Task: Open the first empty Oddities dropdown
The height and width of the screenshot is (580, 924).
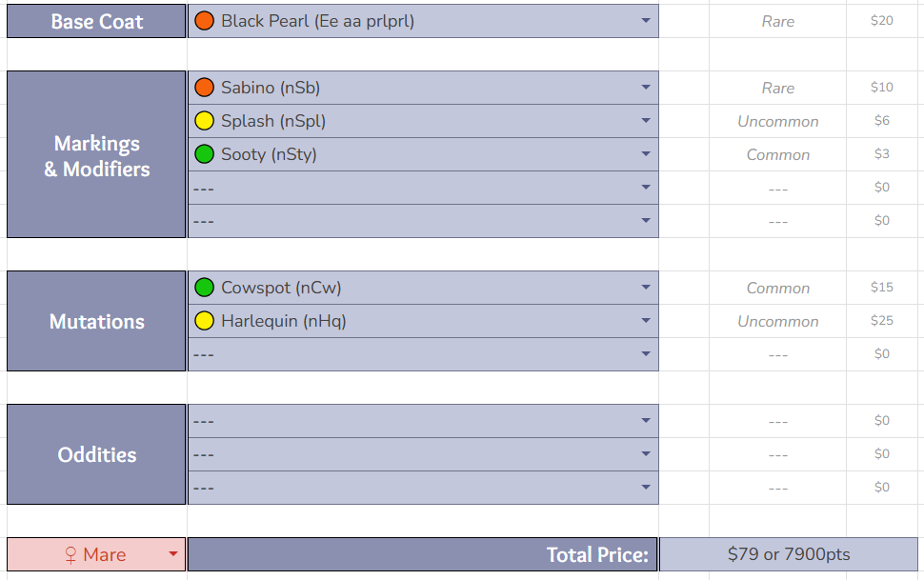Action: pos(645,421)
